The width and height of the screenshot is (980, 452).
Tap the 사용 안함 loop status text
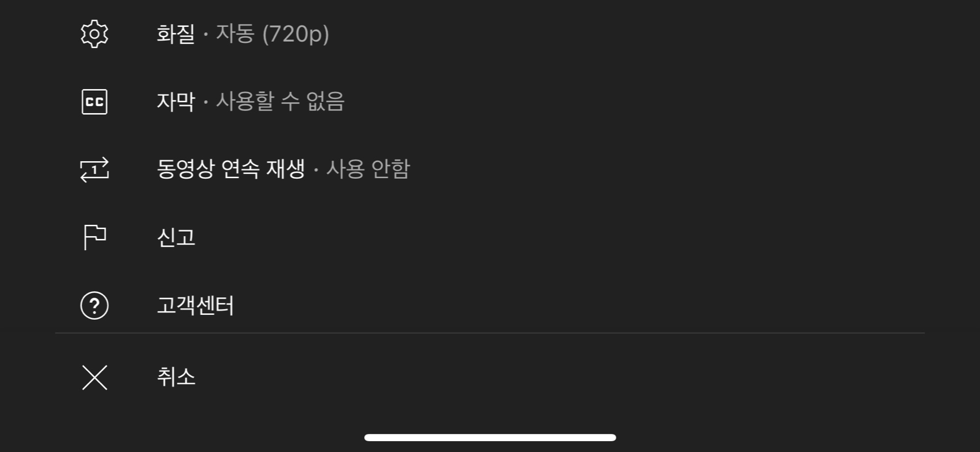[367, 169]
